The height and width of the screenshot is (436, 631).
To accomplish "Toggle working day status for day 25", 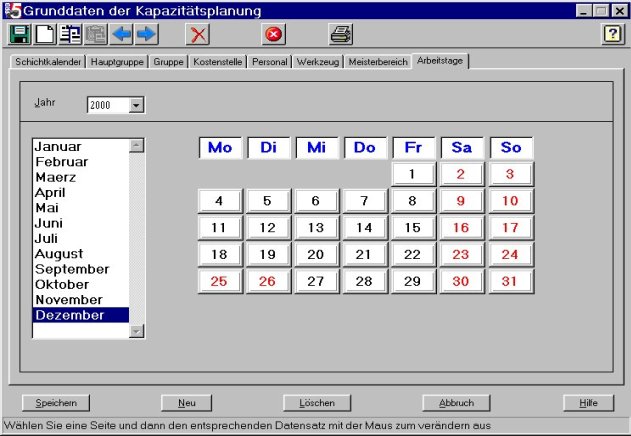I will point(220,281).
